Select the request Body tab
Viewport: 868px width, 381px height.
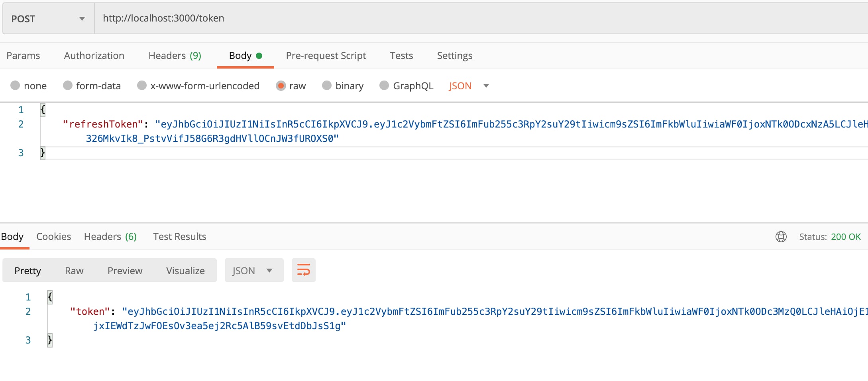click(x=245, y=56)
